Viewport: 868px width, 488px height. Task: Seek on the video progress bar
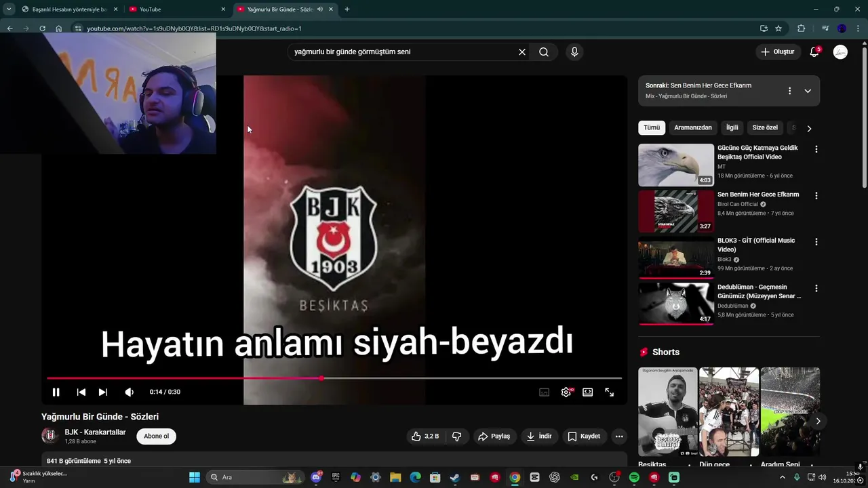(x=334, y=378)
